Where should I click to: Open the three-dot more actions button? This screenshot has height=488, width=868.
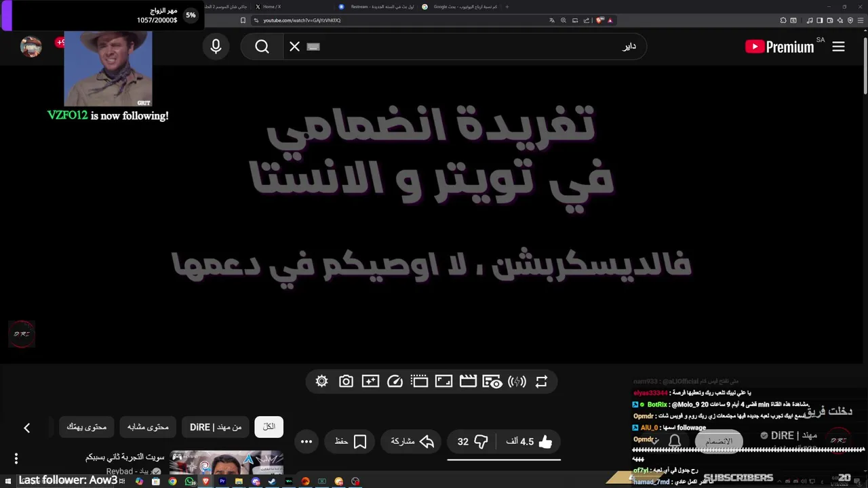click(x=307, y=442)
